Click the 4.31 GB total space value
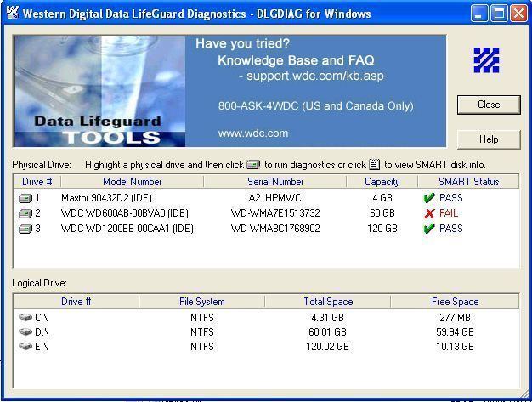This screenshot has width=532, height=402. click(327, 318)
